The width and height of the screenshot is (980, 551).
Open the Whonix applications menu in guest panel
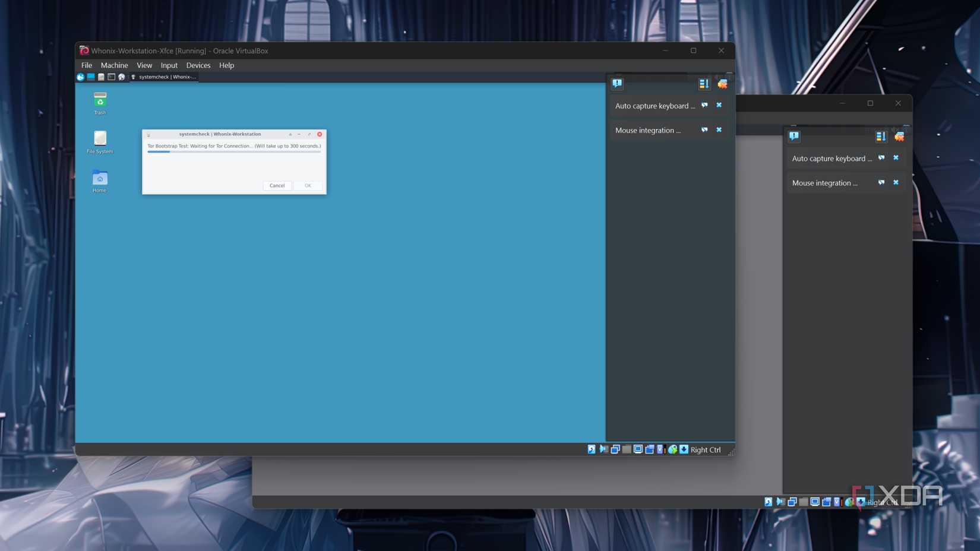coord(80,77)
